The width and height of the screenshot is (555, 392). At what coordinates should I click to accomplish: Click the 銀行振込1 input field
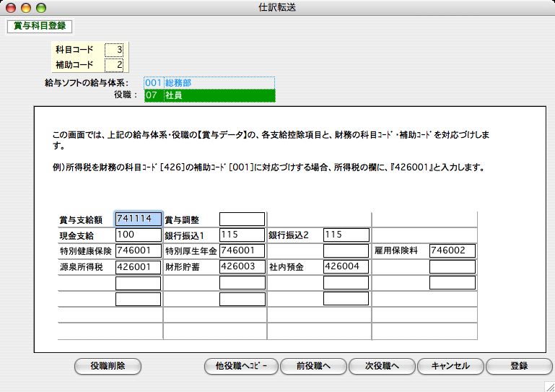tap(242, 235)
